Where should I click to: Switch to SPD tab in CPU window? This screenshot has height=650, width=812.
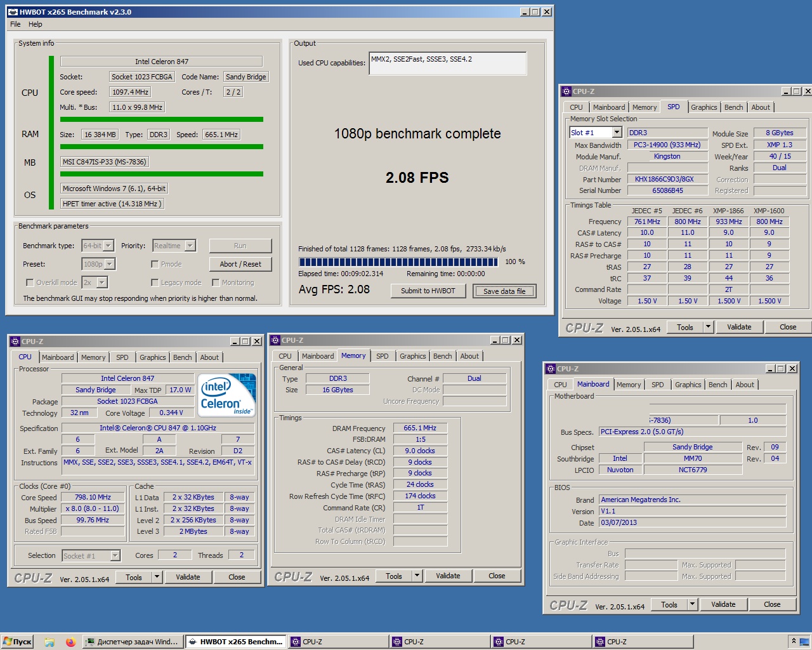tap(122, 357)
